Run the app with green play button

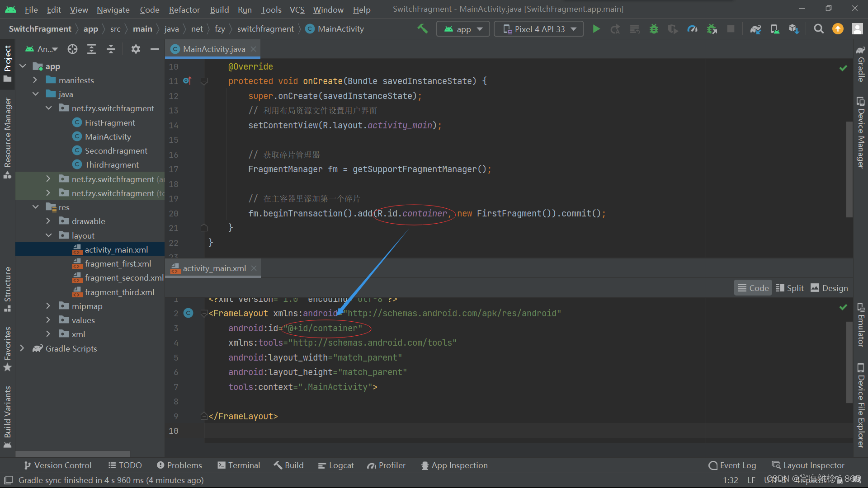pyautogui.click(x=596, y=29)
